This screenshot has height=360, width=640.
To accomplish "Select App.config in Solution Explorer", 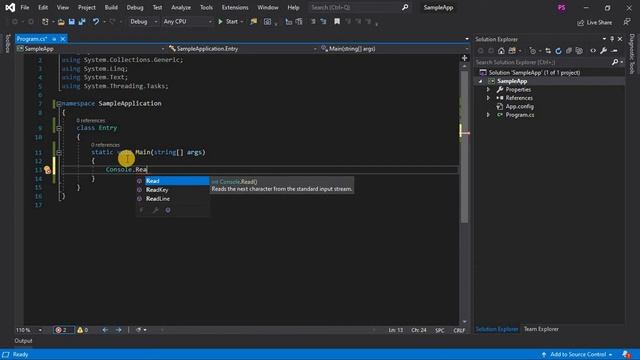I will pyautogui.click(x=519, y=107).
